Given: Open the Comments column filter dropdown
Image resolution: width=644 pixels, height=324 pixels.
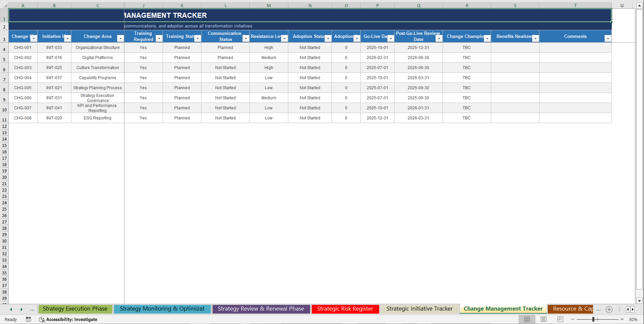Looking at the screenshot, I should coord(608,39).
